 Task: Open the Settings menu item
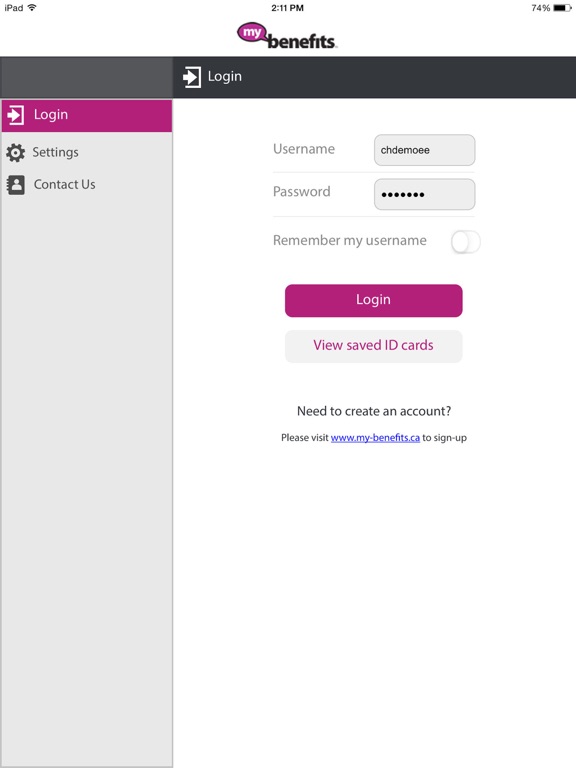pos(87,153)
